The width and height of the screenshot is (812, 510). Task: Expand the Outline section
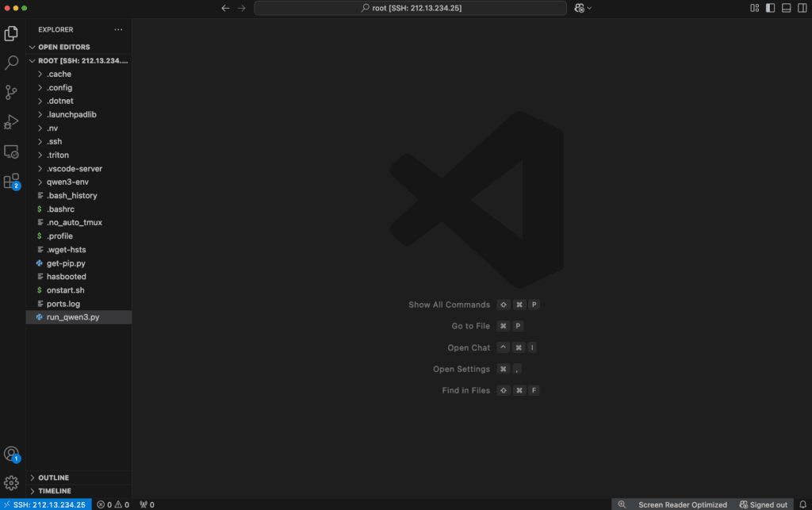point(79,477)
